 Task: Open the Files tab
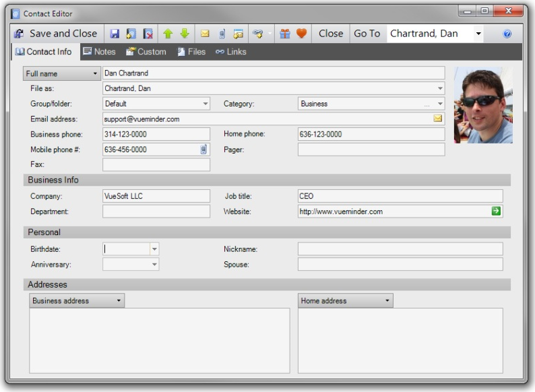point(191,52)
